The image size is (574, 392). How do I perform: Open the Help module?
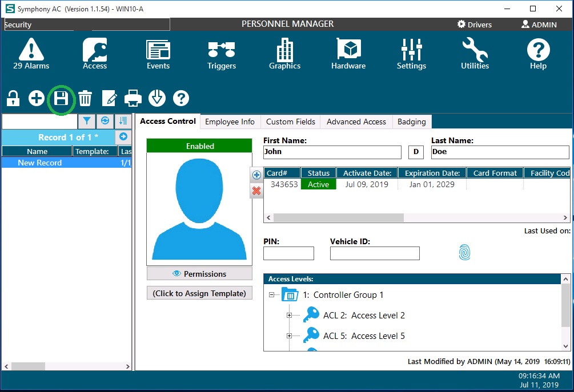pyautogui.click(x=538, y=54)
